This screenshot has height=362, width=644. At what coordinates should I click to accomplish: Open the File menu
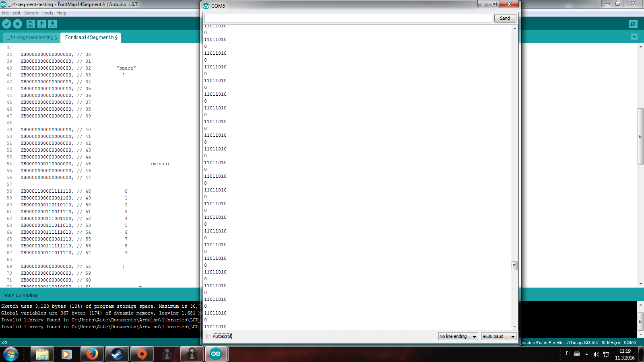coord(5,13)
